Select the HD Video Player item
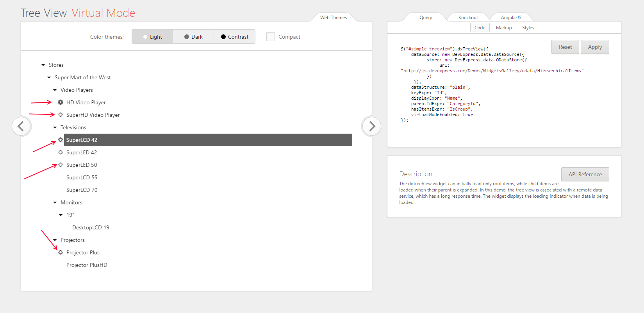The width and height of the screenshot is (644, 313). click(x=86, y=102)
